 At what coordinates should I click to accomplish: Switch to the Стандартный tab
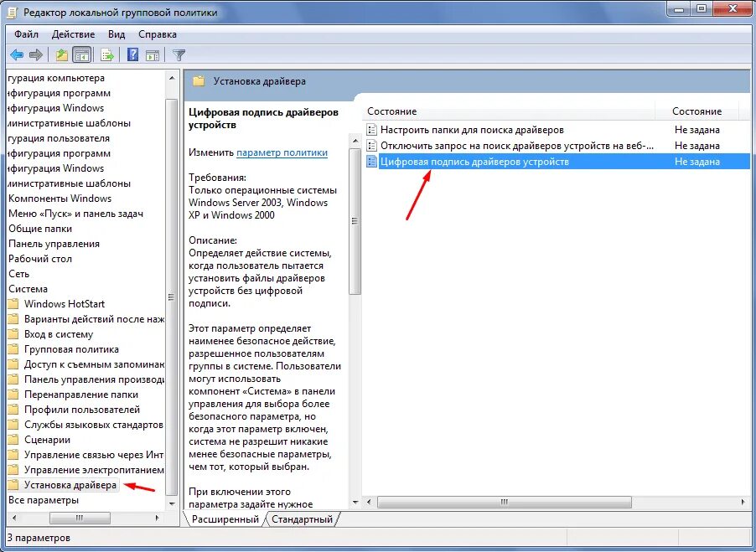coord(302,519)
